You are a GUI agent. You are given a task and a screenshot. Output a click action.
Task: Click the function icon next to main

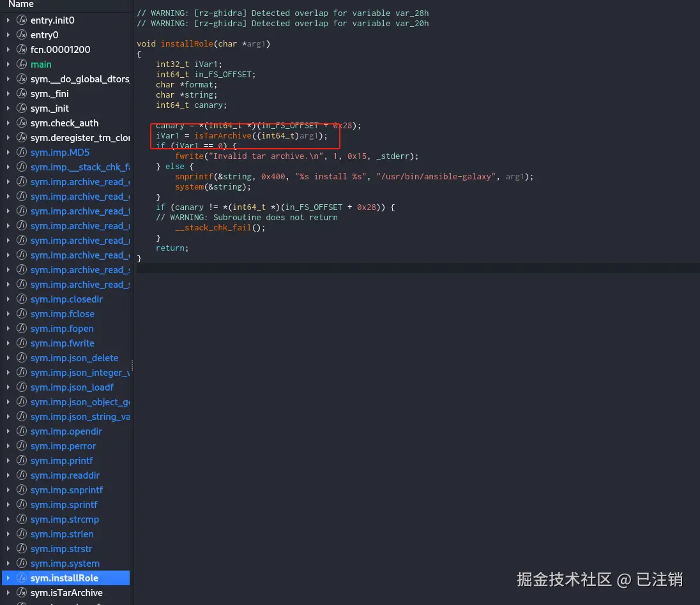click(x=22, y=64)
